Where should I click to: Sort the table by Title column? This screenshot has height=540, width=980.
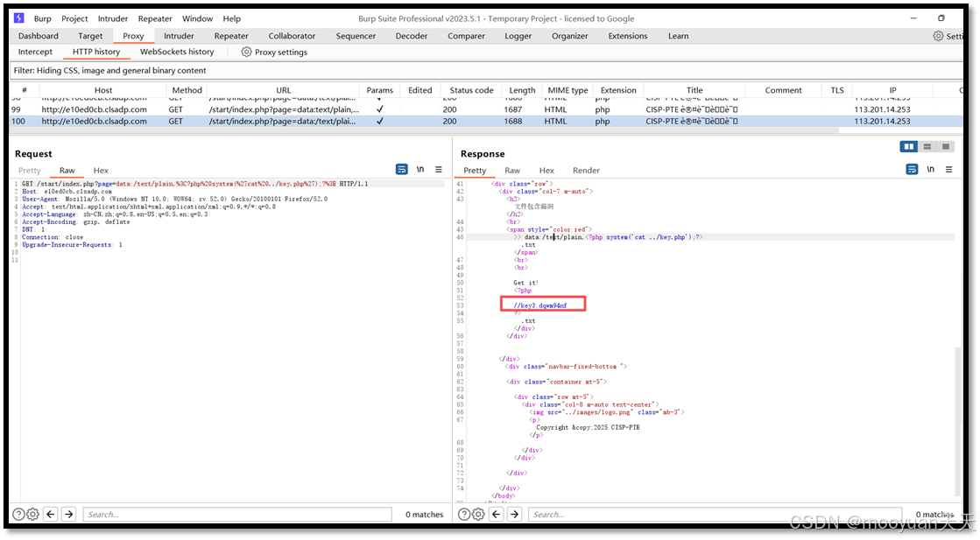(694, 90)
